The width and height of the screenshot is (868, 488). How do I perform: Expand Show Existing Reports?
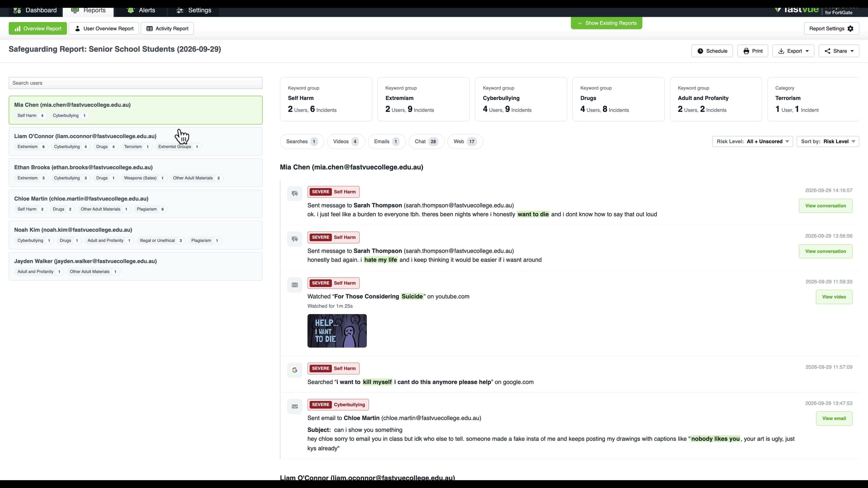point(606,23)
